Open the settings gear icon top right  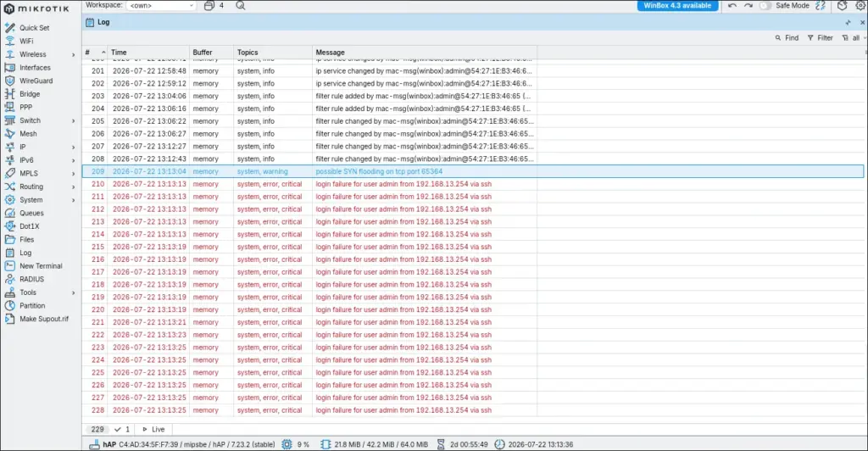[860, 6]
